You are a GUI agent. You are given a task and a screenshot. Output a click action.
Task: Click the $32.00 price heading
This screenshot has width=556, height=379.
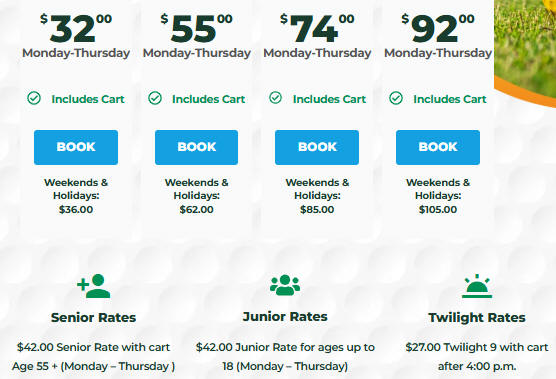(x=76, y=28)
